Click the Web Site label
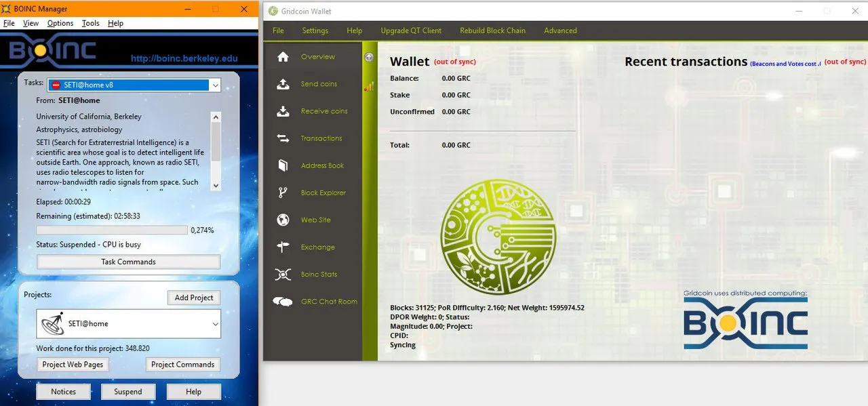This screenshot has height=406, width=868. coord(316,220)
